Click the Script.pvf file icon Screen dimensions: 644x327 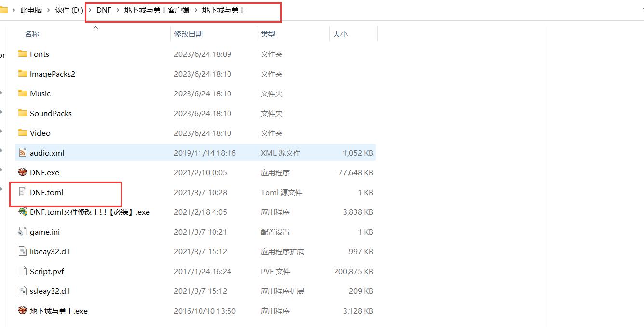tap(23, 271)
